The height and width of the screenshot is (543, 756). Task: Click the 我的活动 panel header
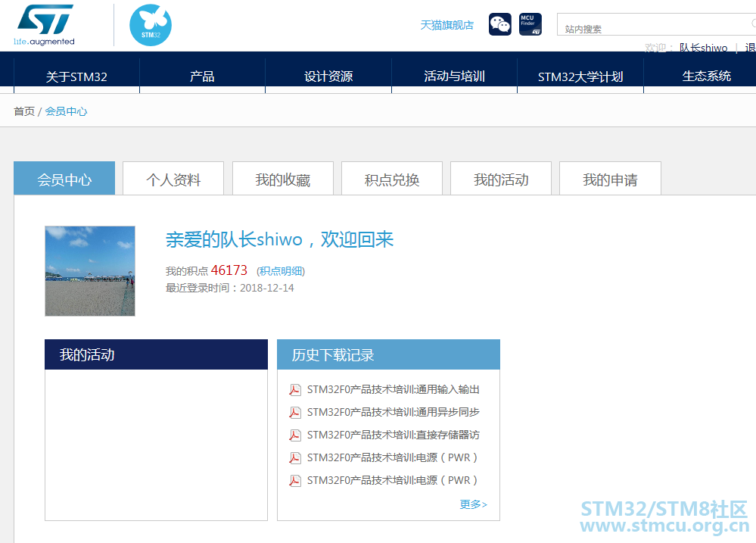[x=156, y=354]
